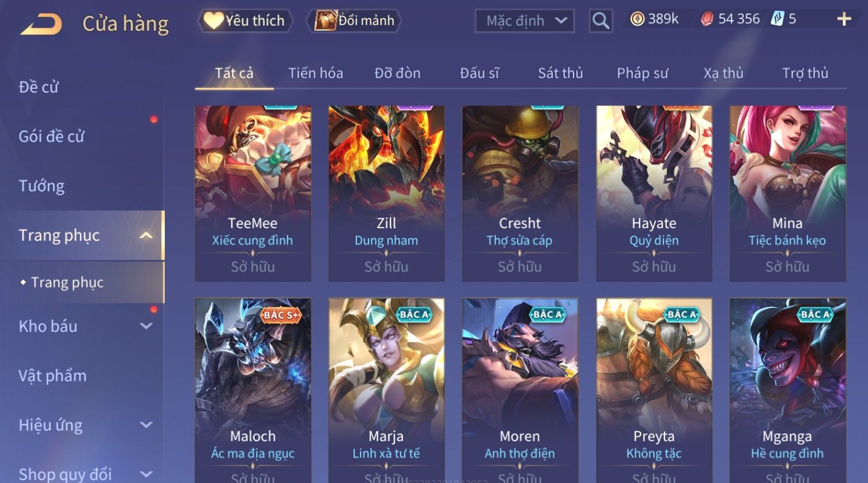Tap the golden back arrow icon

point(41,25)
